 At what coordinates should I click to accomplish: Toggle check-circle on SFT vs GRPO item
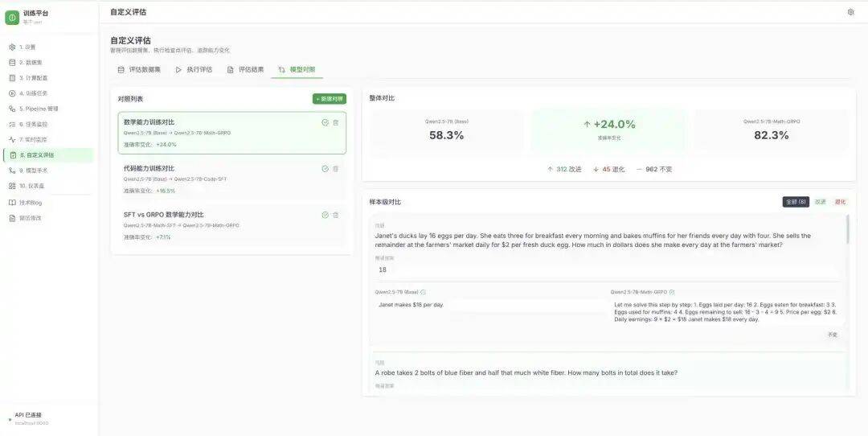click(x=325, y=215)
